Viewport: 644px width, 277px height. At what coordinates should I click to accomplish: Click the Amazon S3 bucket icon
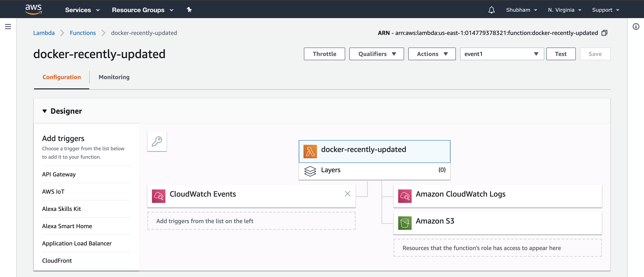pyautogui.click(x=405, y=223)
